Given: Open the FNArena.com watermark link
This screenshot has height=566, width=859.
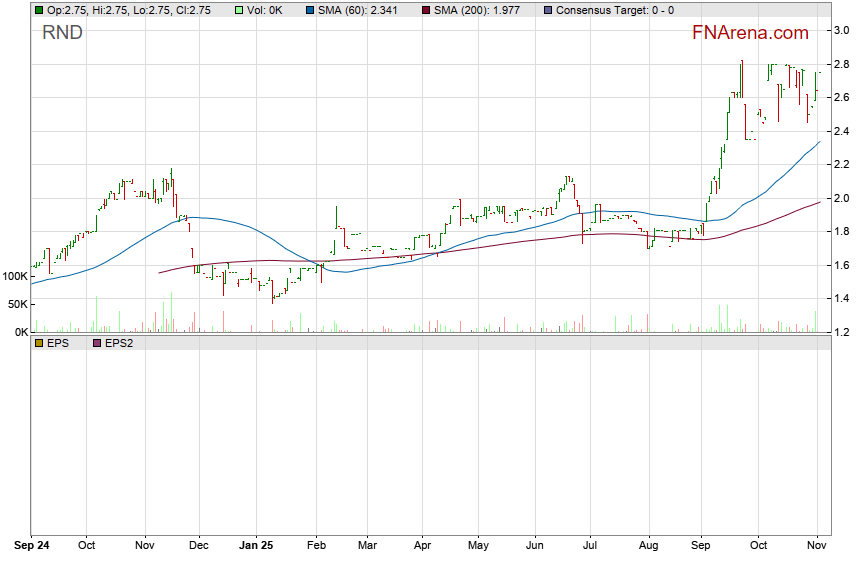Looking at the screenshot, I should [x=750, y=33].
